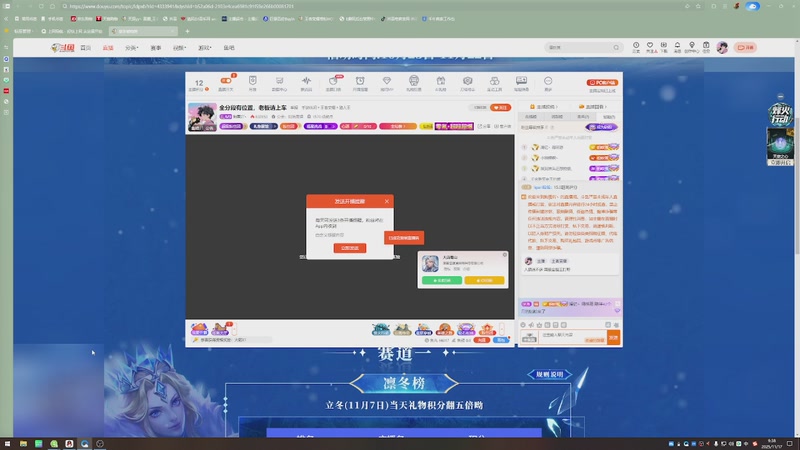800x450 pixels.
Task: Click the horse gift icon below player
Action: [221, 329]
